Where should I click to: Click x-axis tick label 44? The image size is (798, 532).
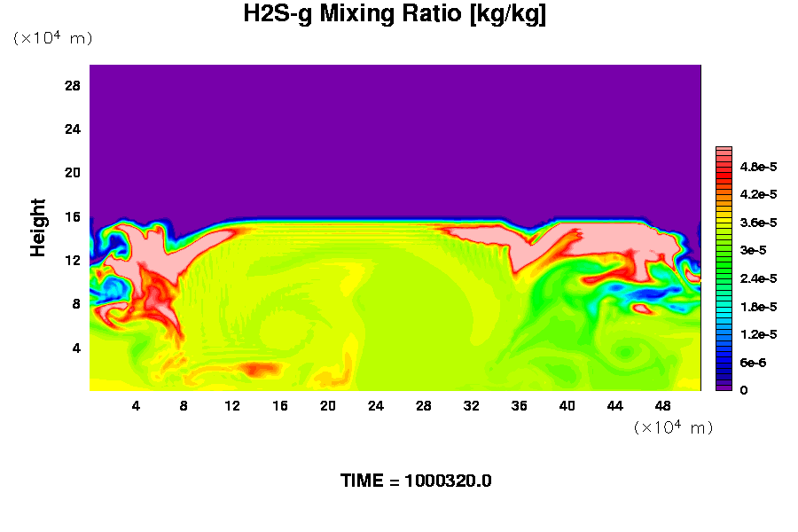[x=614, y=406]
